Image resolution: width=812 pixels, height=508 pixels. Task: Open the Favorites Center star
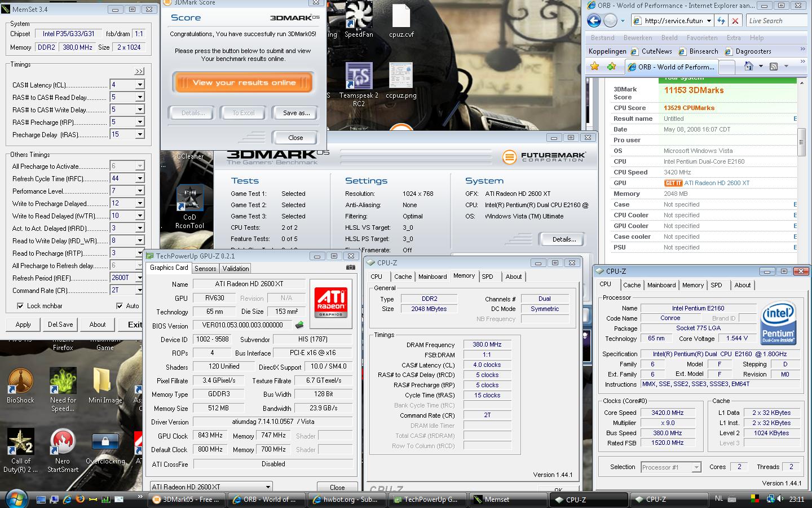coord(594,67)
